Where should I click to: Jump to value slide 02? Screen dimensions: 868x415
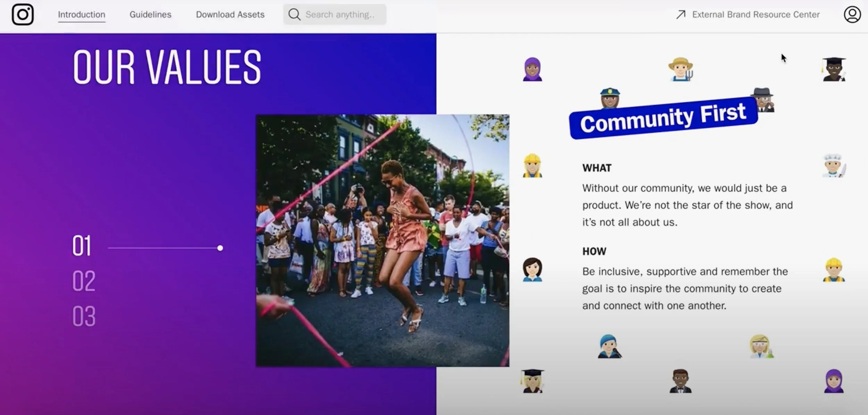(x=84, y=281)
